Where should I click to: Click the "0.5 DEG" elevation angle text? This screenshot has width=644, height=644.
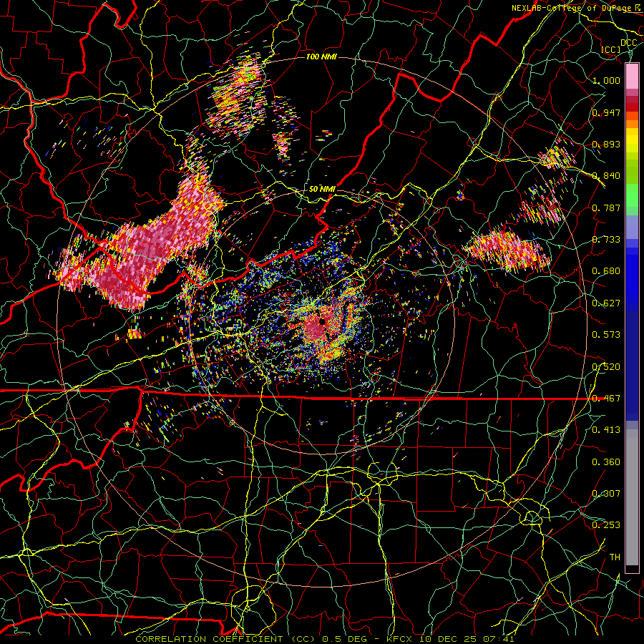[343, 639]
